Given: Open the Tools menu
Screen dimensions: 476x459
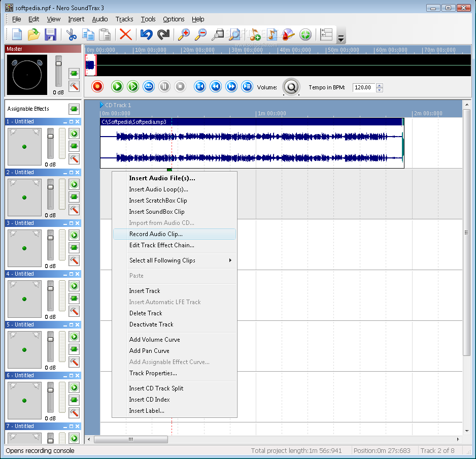Looking at the screenshot, I should [x=148, y=19].
